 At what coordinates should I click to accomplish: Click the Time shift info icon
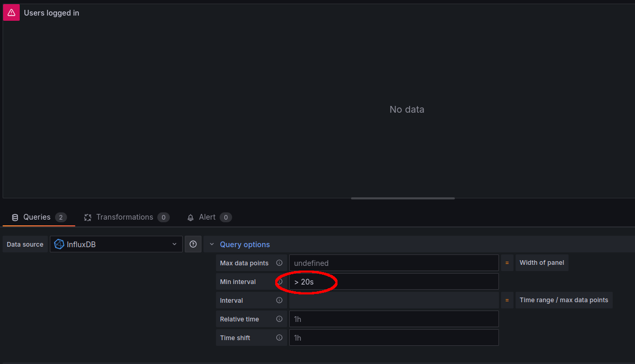click(279, 338)
